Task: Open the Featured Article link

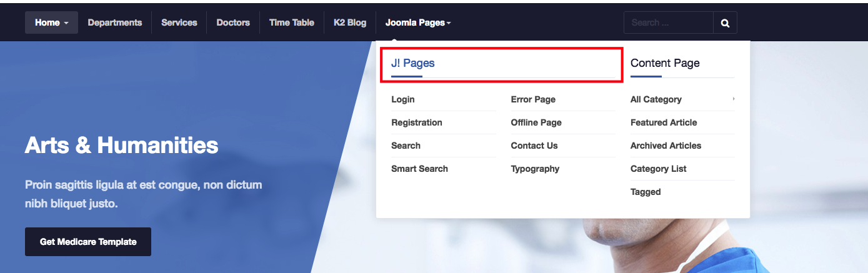Action: pyautogui.click(x=664, y=122)
